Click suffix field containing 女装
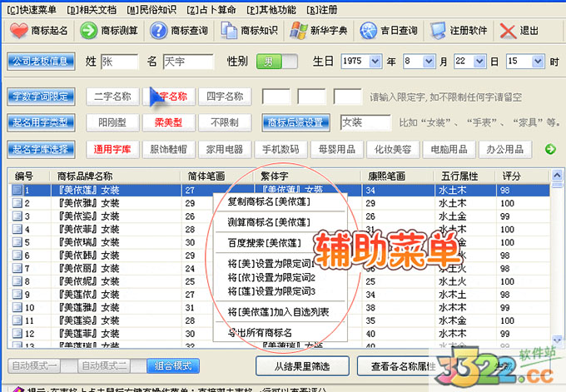Image resolution: width=566 pixels, height=392 pixels. [x=365, y=122]
